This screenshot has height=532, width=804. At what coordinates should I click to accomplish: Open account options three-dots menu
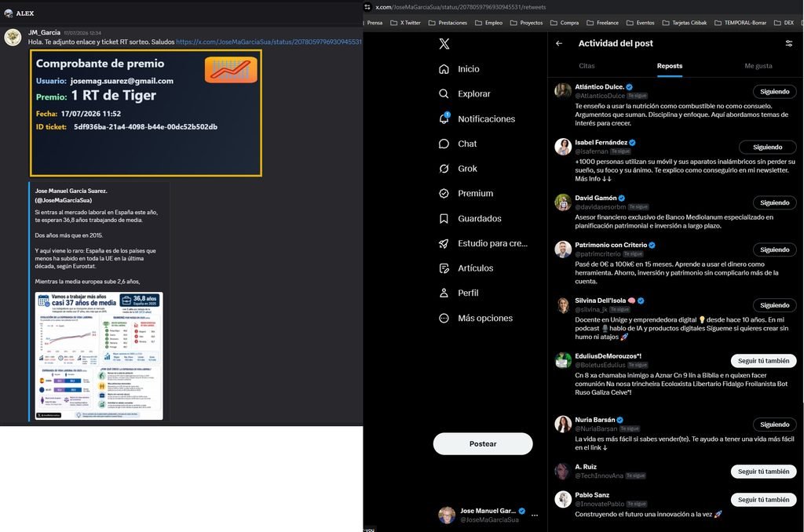coord(535,515)
